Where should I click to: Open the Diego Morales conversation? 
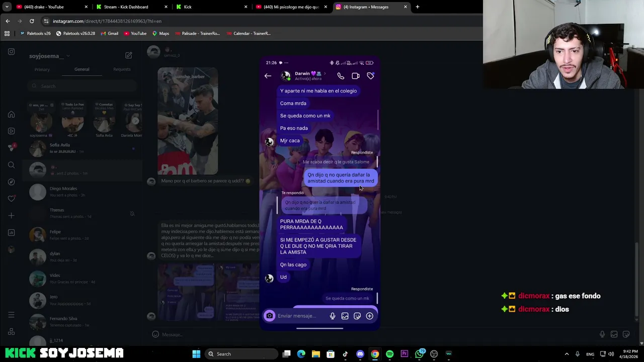point(83,192)
